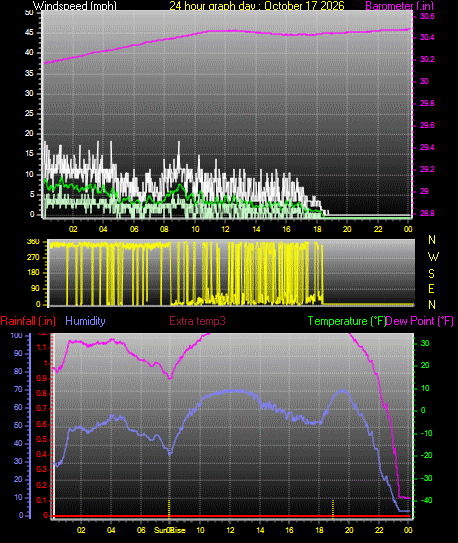Click the 5 mark on the windspeed axis
Image resolution: width=458 pixels, height=543 pixels.
coord(32,194)
